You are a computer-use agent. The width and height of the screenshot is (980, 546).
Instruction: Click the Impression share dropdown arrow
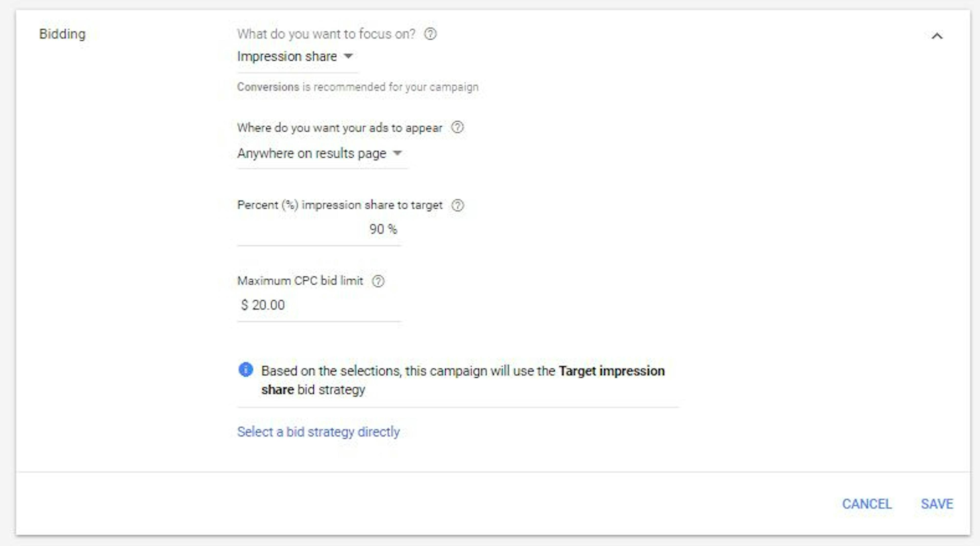tap(348, 56)
